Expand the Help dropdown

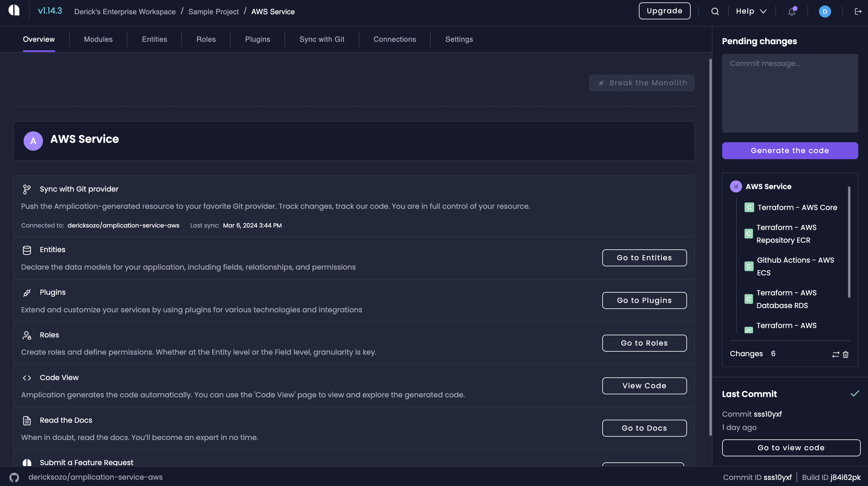[751, 11]
